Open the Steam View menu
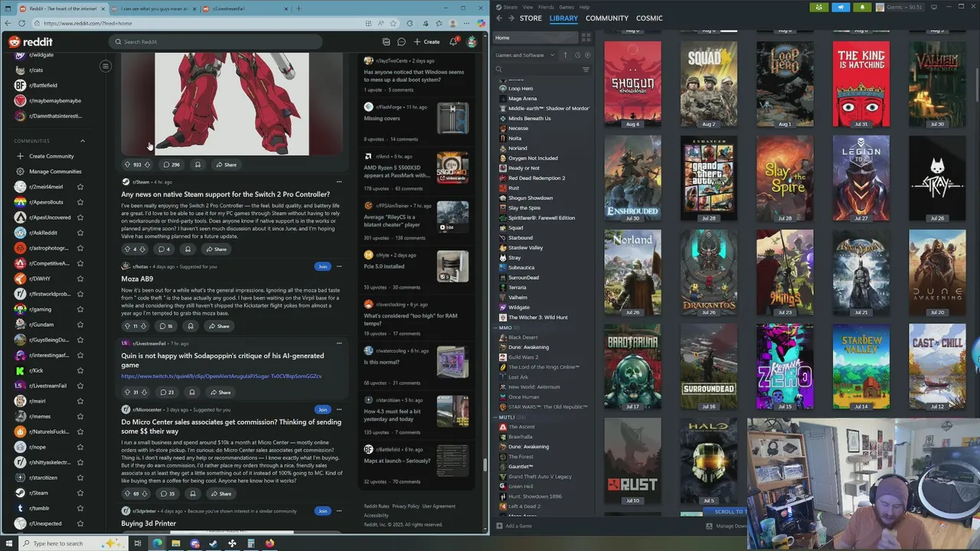 pyautogui.click(x=528, y=7)
